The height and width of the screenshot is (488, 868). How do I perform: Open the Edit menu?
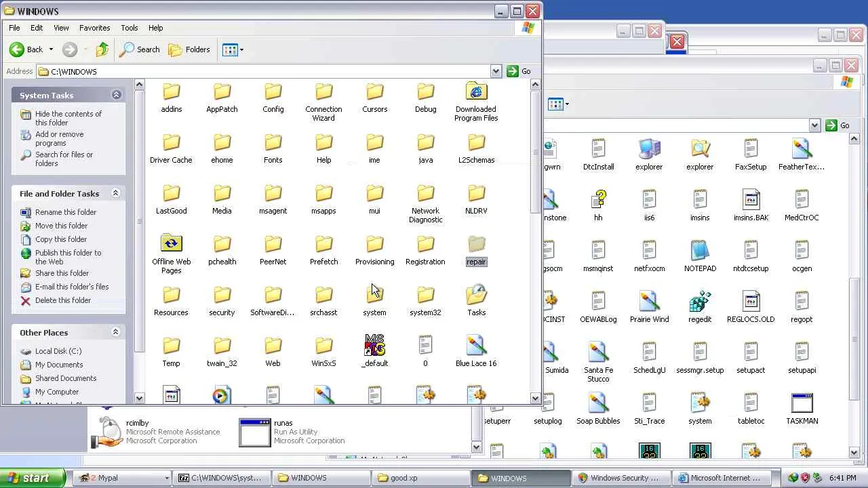click(37, 28)
